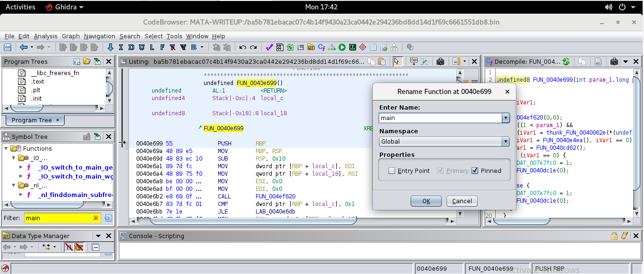This screenshot has height=274, width=644.
Task: Click the system volume icon
Action: [609, 7]
